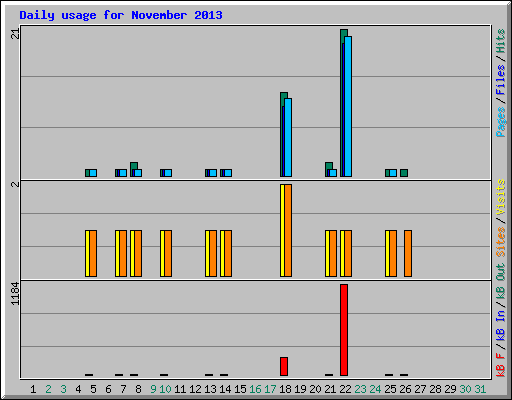
Task: Click the red 'kB F' legend label
Action: click(x=501, y=365)
